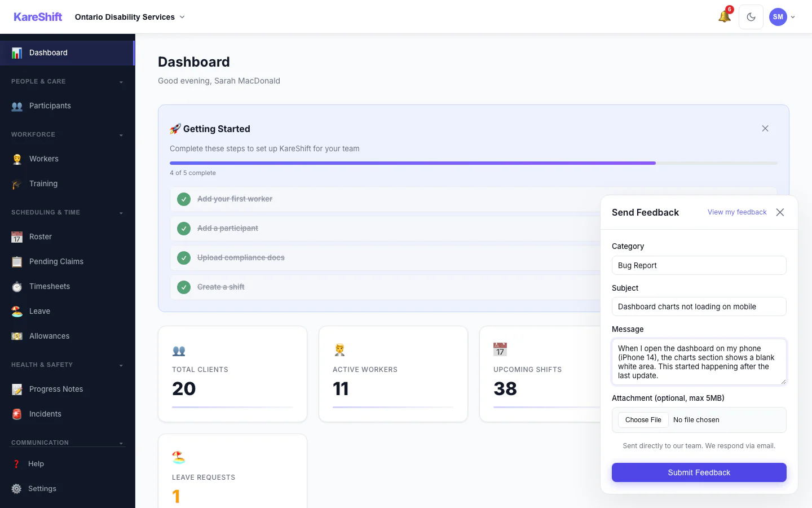Submit the feedback form

coord(699,472)
